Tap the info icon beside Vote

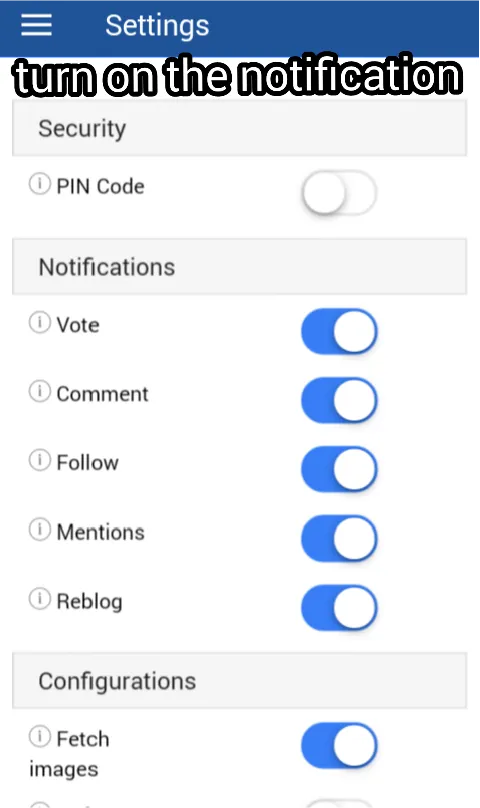40,323
